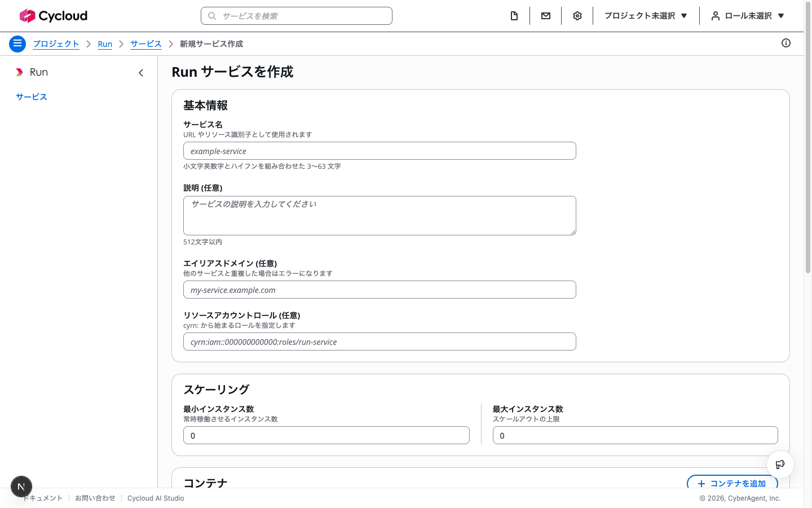
Task: Open the feedback megaphone floating button
Action: [x=780, y=465]
